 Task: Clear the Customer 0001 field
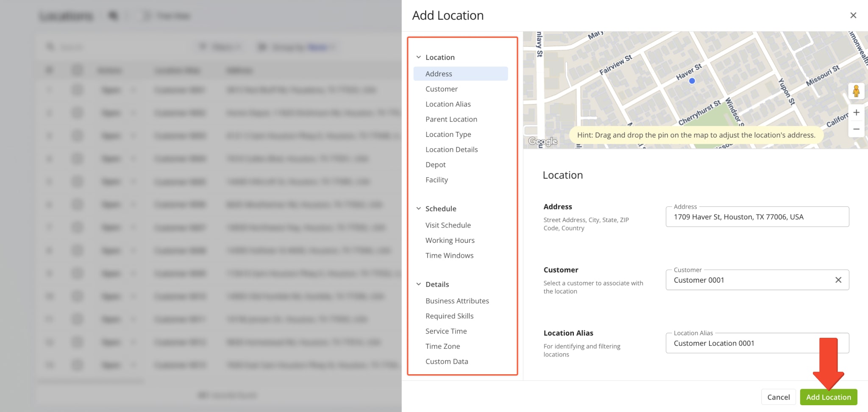838,280
